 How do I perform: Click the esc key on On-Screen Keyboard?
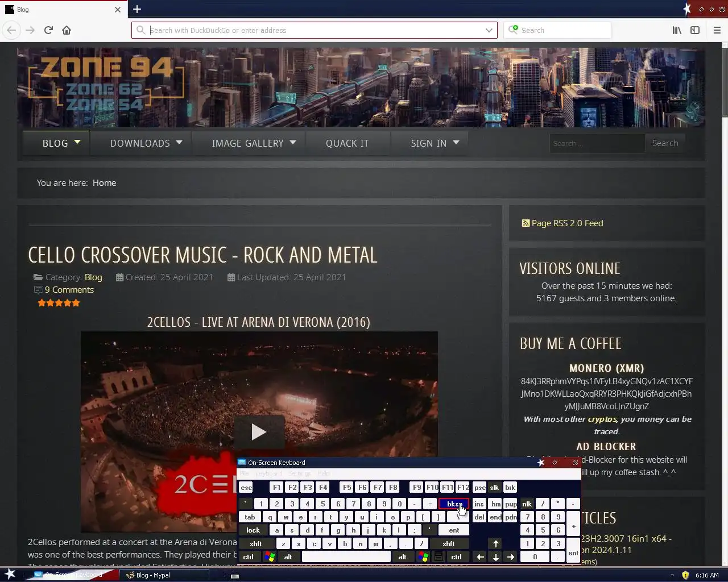coord(246,487)
